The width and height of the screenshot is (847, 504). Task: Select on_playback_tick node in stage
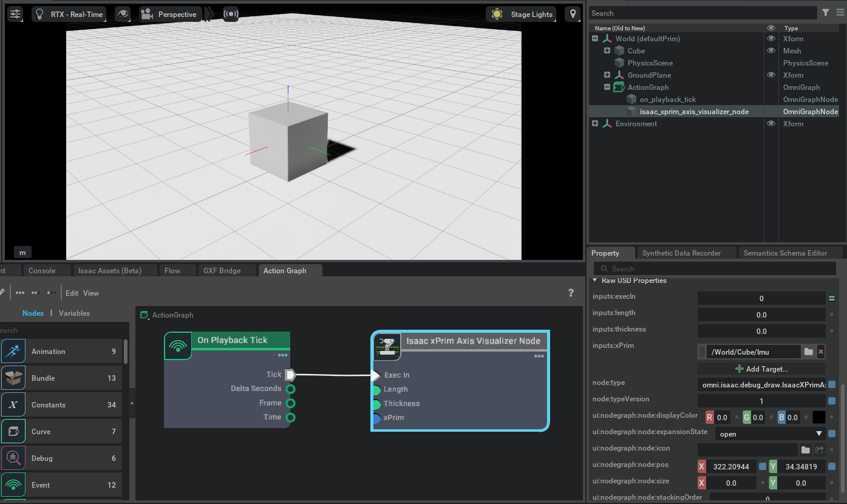pyautogui.click(x=667, y=99)
